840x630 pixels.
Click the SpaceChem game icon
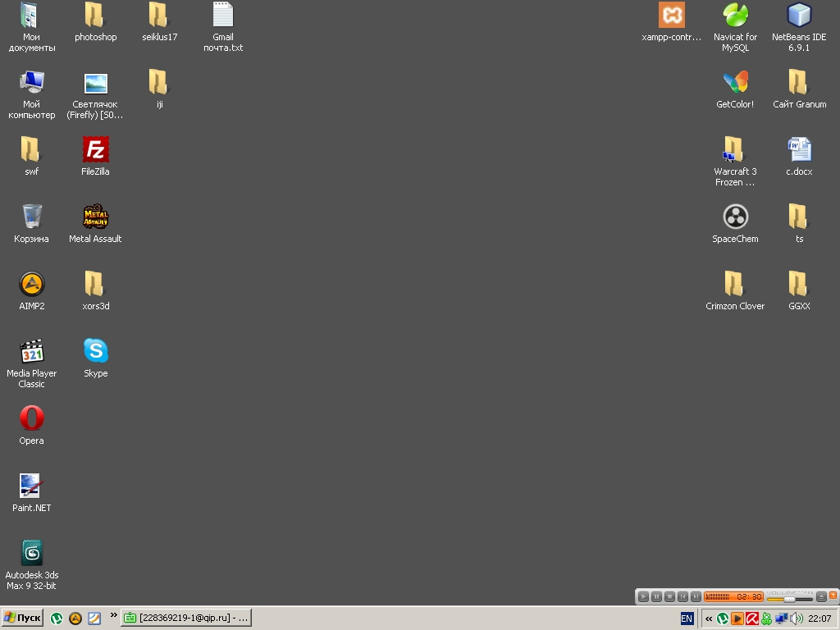pos(735,217)
